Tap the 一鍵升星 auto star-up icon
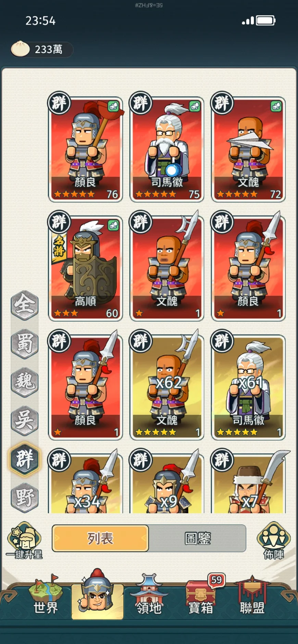Image resolution: width=298 pixels, height=644 pixels. [x=25, y=540]
